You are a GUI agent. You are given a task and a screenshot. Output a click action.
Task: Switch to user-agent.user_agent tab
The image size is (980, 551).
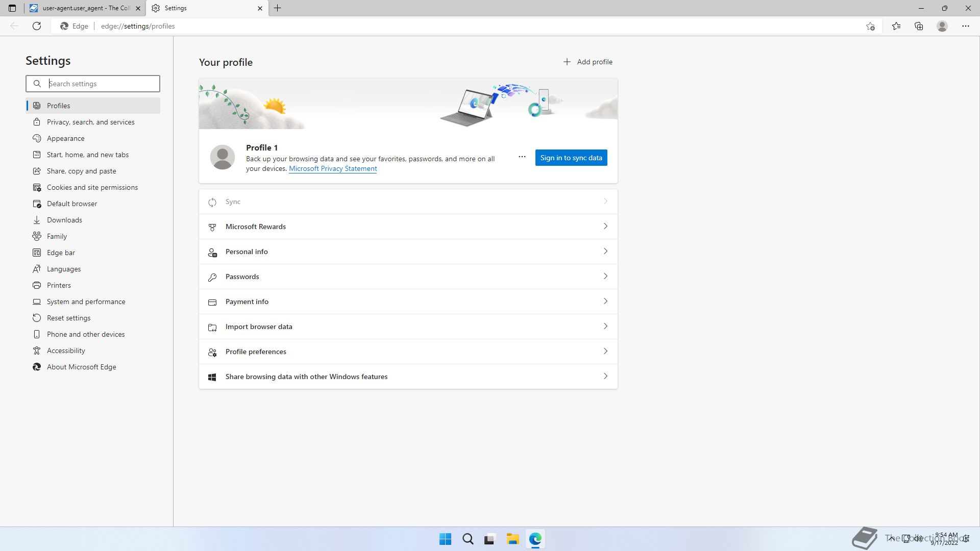point(85,8)
